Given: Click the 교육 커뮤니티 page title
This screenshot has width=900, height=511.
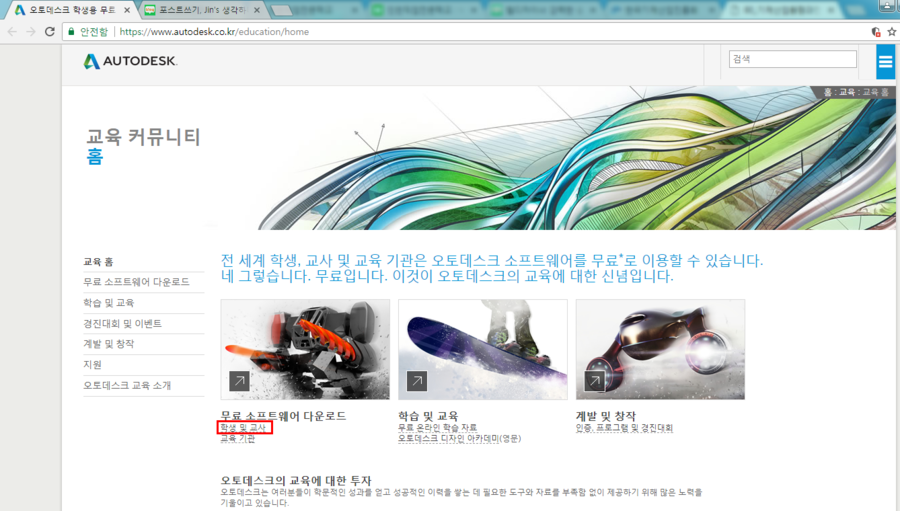Looking at the screenshot, I should click(x=143, y=137).
